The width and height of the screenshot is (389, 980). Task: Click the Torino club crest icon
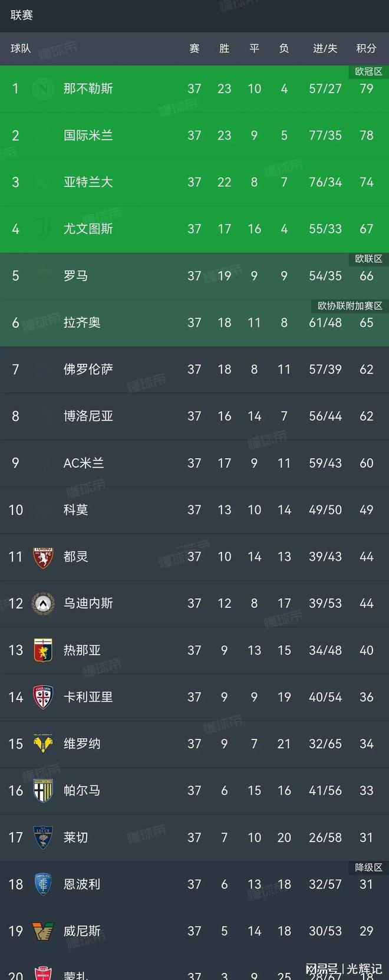[43, 557]
